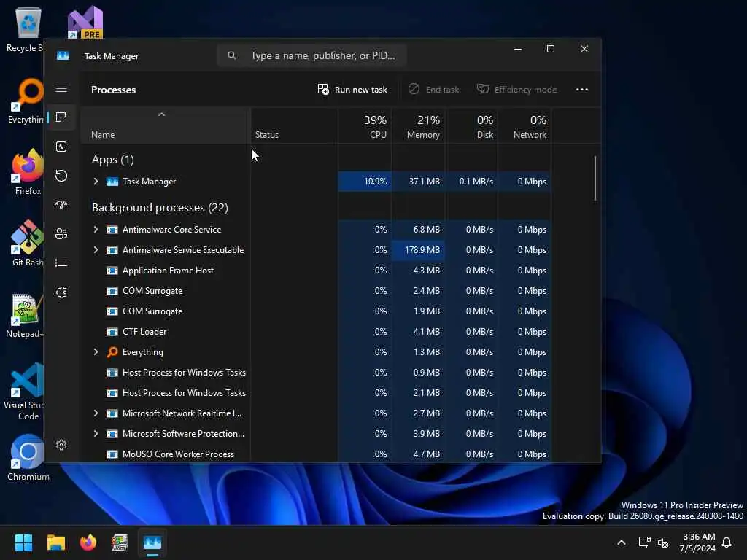Expand Microsoft Software Protection row
The image size is (747, 560).
coord(96,434)
